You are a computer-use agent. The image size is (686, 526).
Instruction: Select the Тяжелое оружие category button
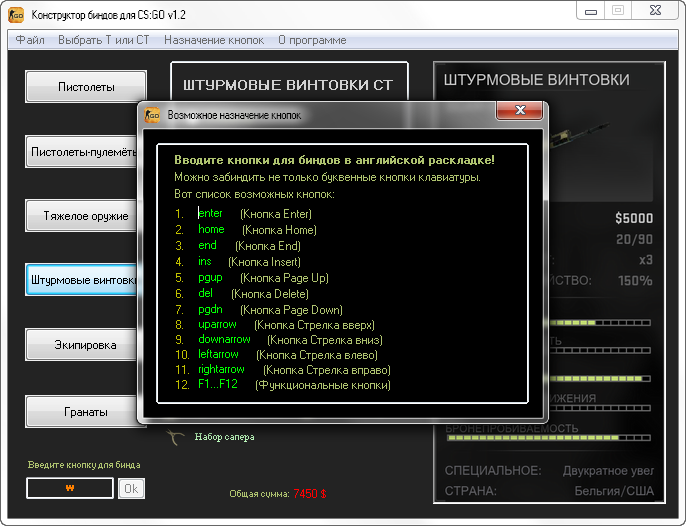pos(81,216)
